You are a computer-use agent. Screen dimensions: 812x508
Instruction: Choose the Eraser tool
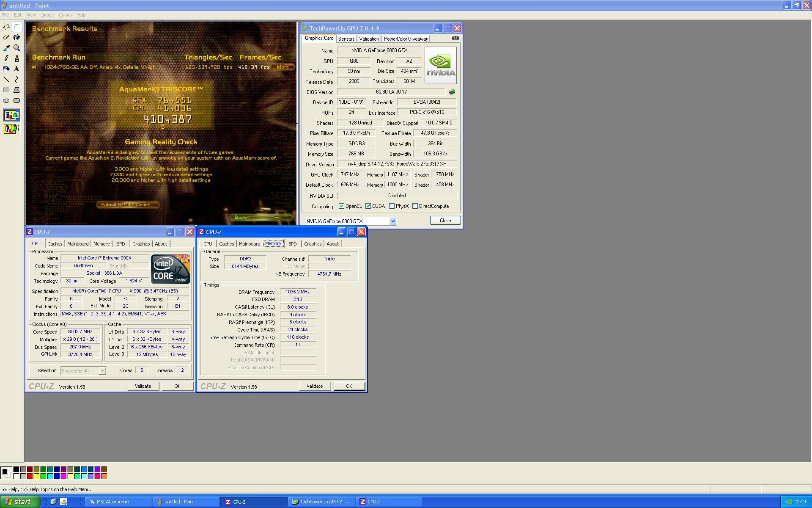coord(6,37)
